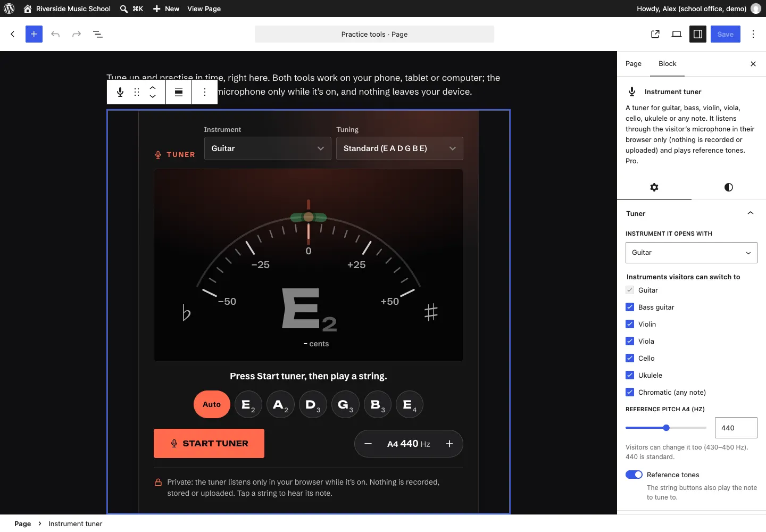Image resolution: width=766 pixels, height=532 pixels.
Task: Click the Instrument tuner block type icon
Action: click(120, 92)
